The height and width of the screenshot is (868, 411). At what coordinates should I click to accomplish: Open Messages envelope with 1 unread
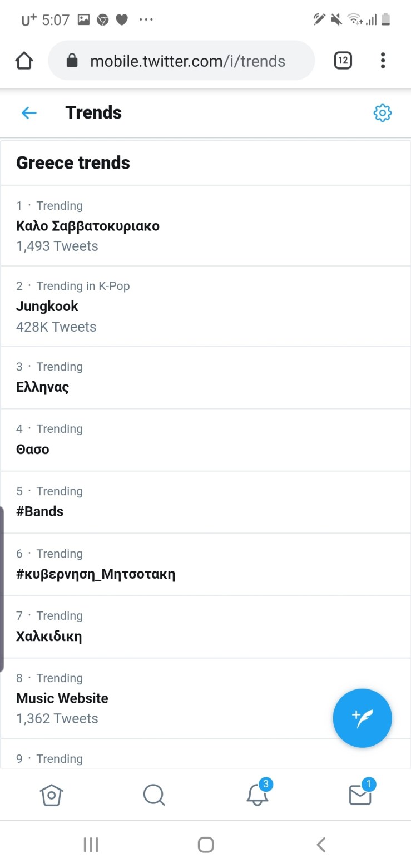(x=360, y=795)
